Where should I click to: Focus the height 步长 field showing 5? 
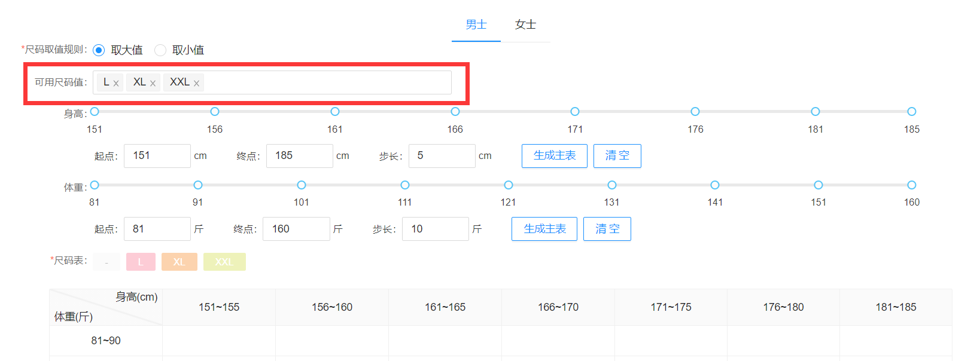point(442,156)
